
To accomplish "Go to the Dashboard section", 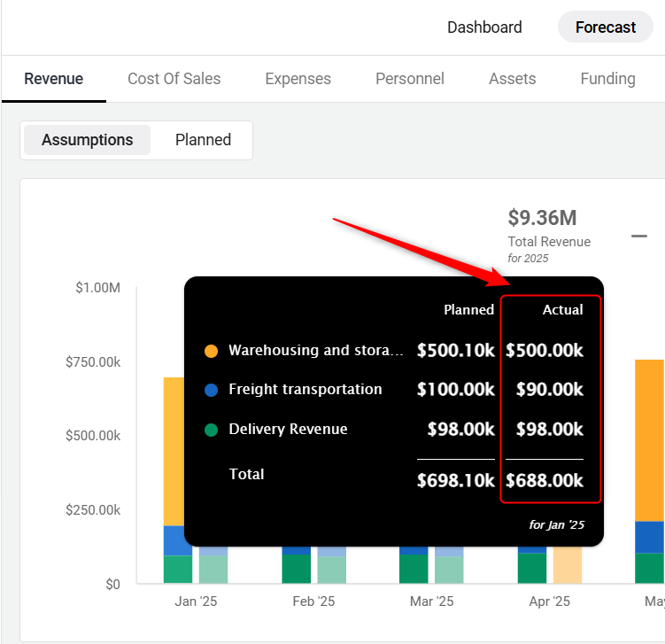I will coord(484,27).
